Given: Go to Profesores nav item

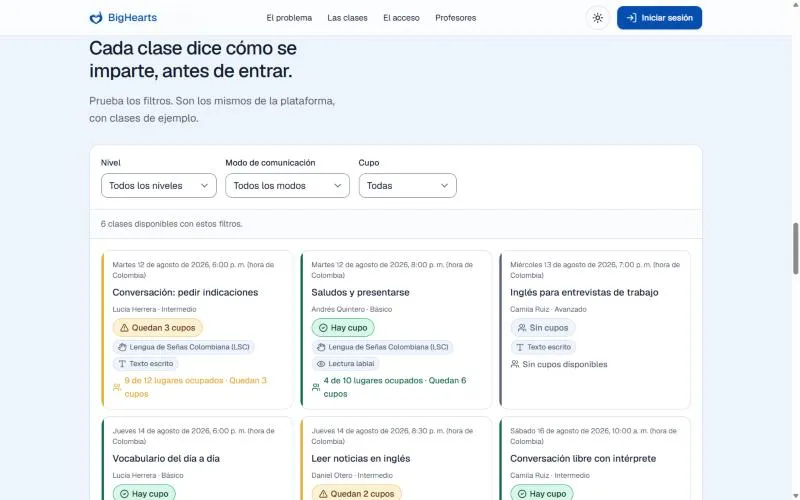Looking at the screenshot, I should coord(456,18).
